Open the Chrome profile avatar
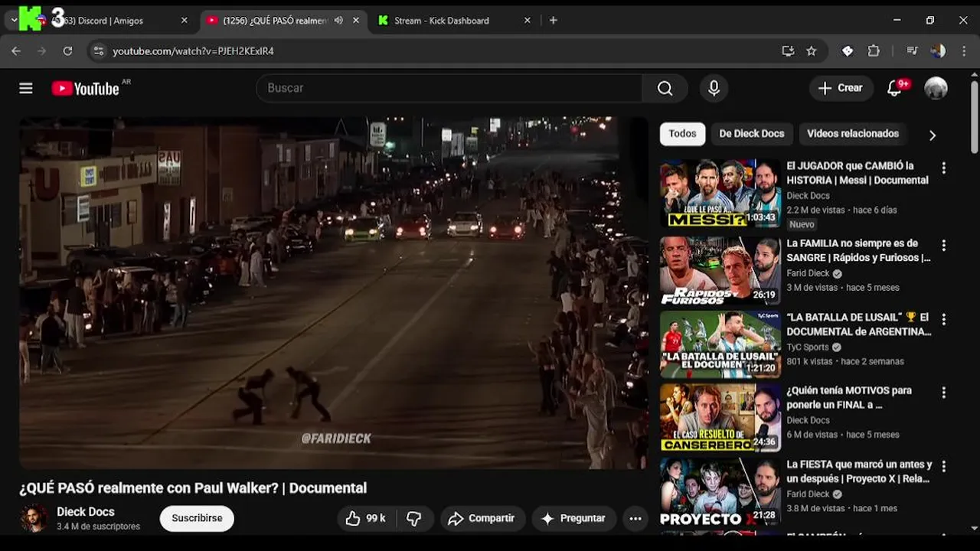 tap(938, 51)
